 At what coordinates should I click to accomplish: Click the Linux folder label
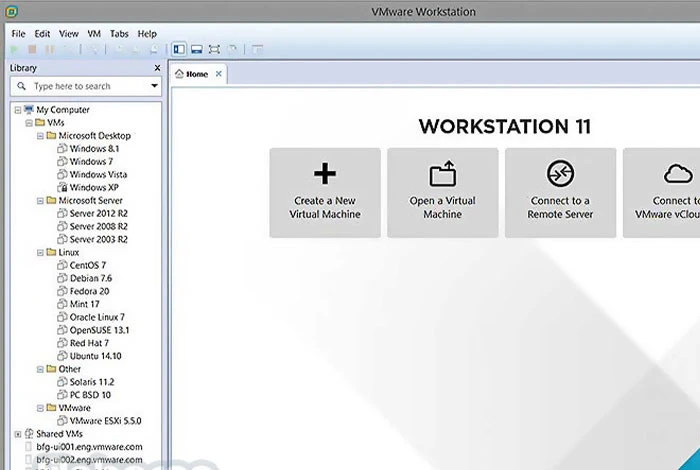coord(69,253)
